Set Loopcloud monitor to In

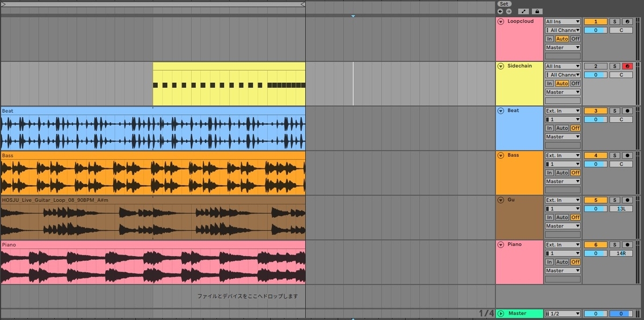550,39
